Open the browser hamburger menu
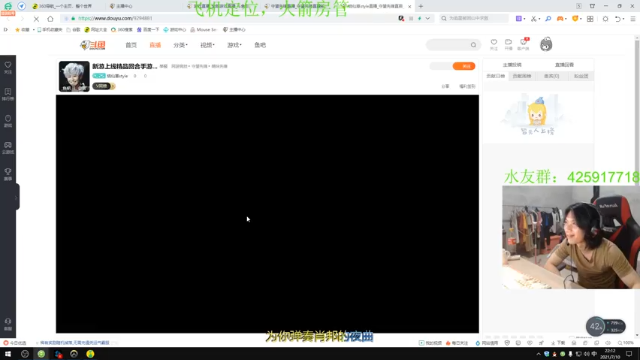Image resolution: width=640 pixels, height=360 pixels. tap(633, 19)
